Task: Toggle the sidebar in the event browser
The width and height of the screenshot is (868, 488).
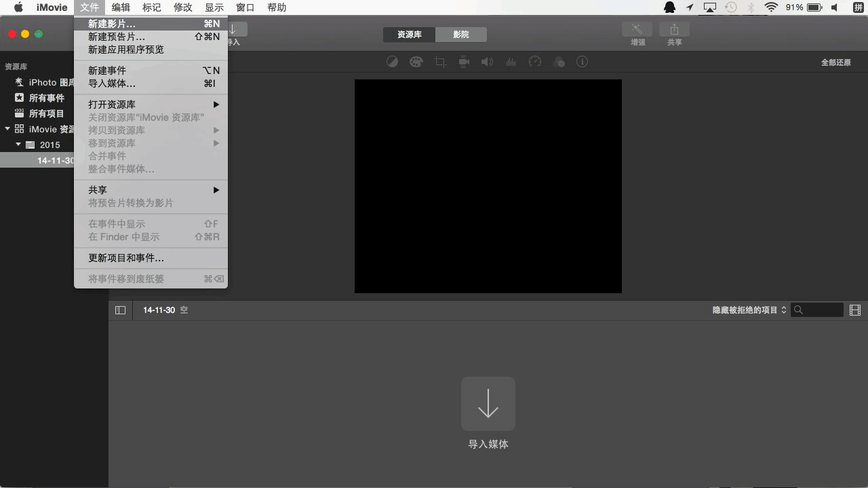Action: click(120, 309)
